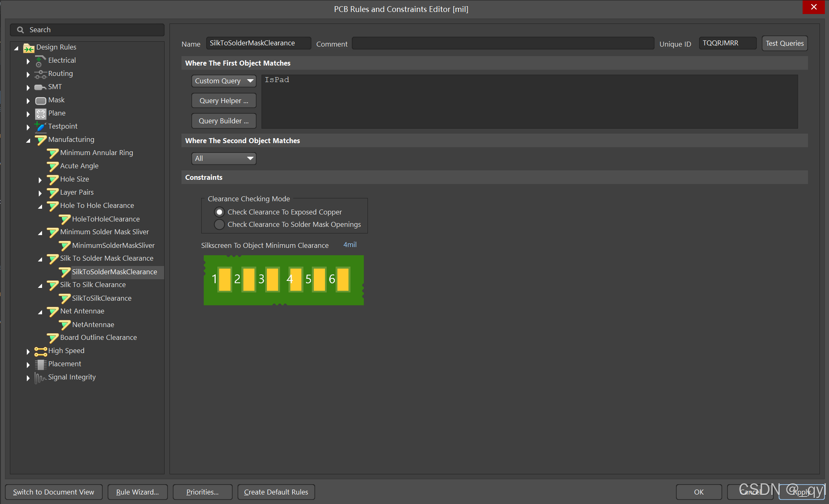Collapse the Manufacturing tree node
This screenshot has width=829, height=504.
(28, 141)
